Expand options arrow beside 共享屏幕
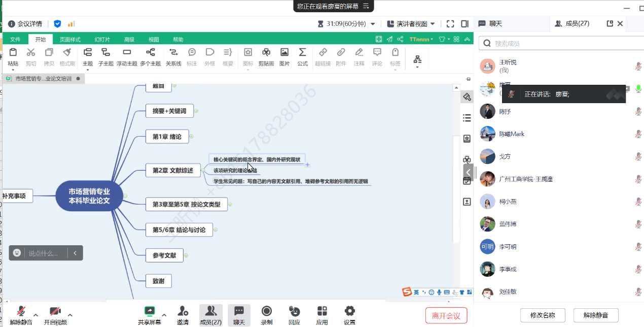The width and height of the screenshot is (644, 327). 164,315
